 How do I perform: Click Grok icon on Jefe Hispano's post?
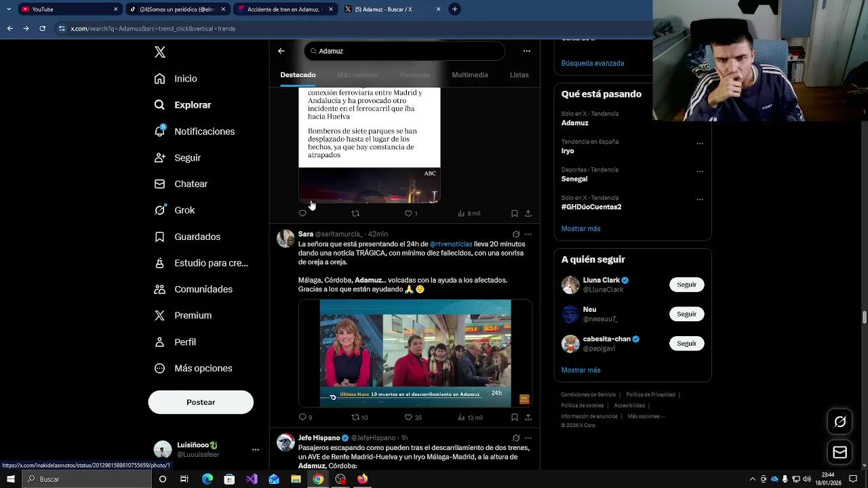[516, 439]
